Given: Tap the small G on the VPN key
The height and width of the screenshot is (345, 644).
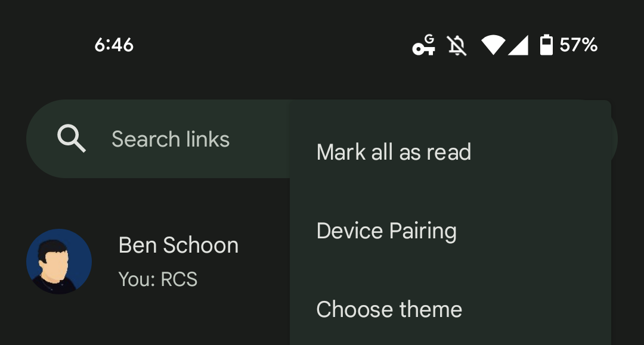Looking at the screenshot, I should pyautogui.click(x=430, y=39).
